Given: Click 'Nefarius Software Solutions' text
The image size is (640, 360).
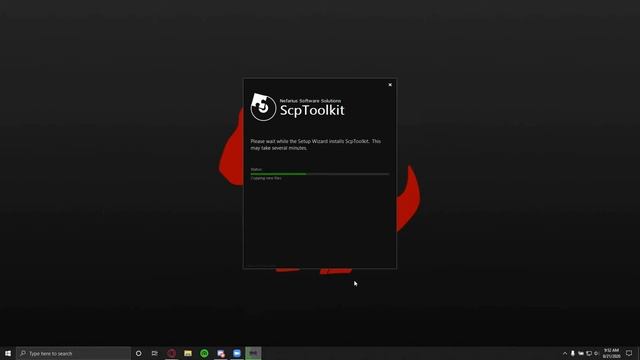Looking at the screenshot, I should point(310,100).
